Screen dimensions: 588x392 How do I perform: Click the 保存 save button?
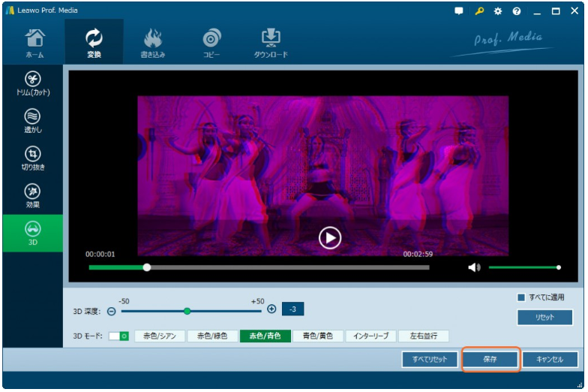coord(490,360)
